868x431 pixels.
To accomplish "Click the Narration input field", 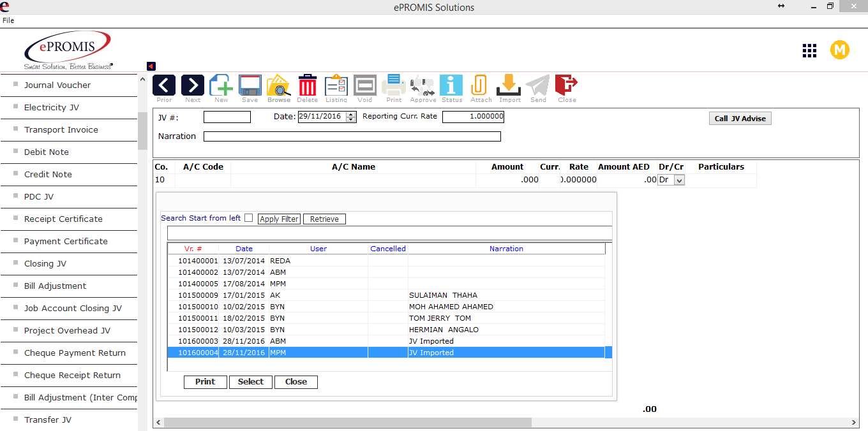I will tap(352, 136).
